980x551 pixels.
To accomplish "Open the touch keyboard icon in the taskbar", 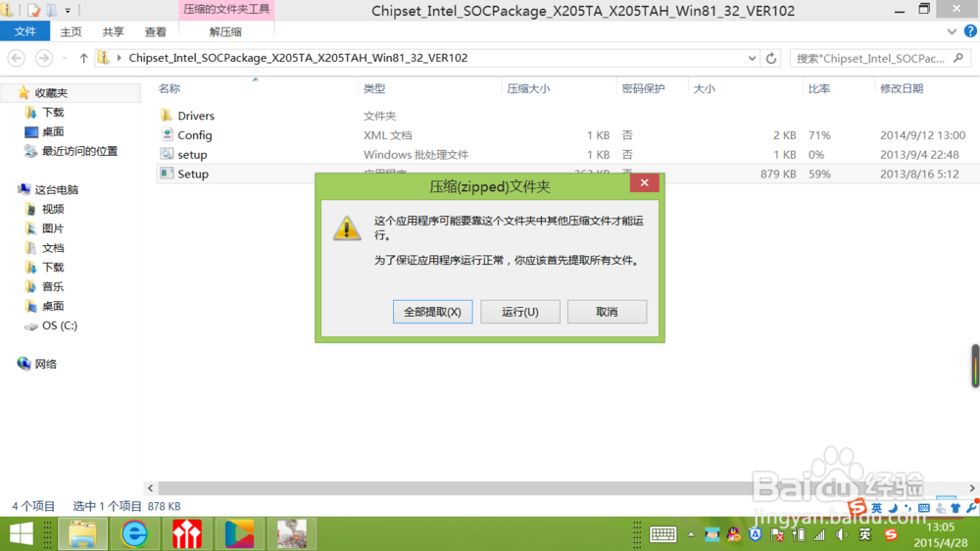I will [x=663, y=534].
